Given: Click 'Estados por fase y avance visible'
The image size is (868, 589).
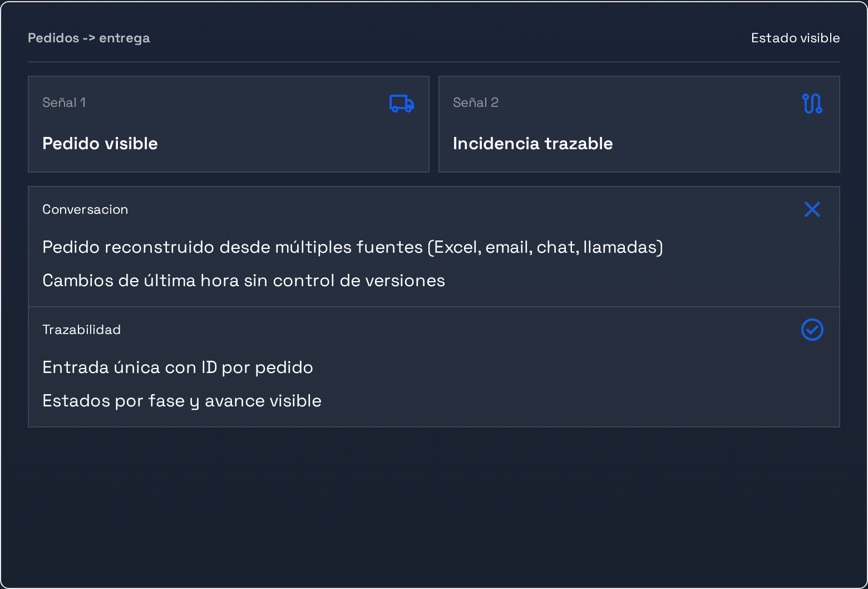Looking at the screenshot, I should [182, 401].
